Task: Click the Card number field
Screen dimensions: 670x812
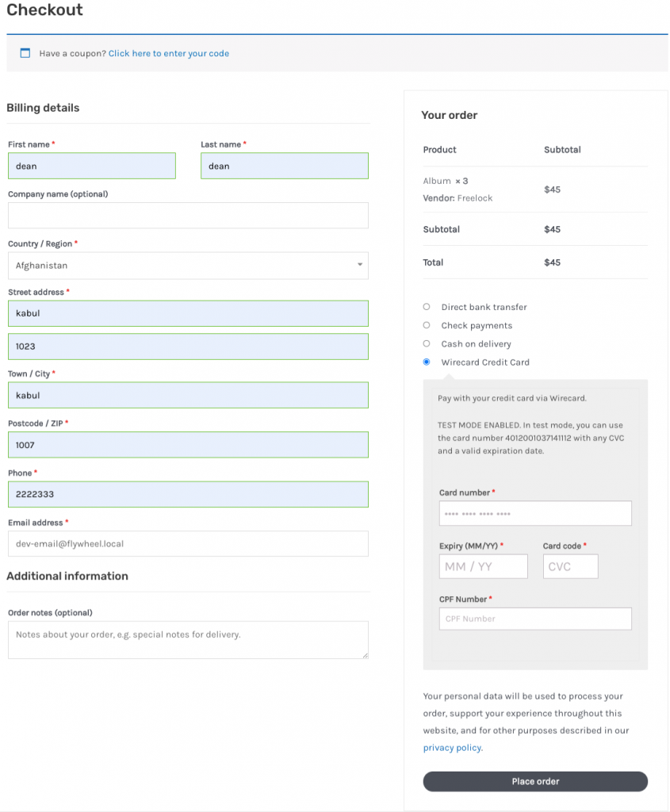Action: [x=535, y=513]
